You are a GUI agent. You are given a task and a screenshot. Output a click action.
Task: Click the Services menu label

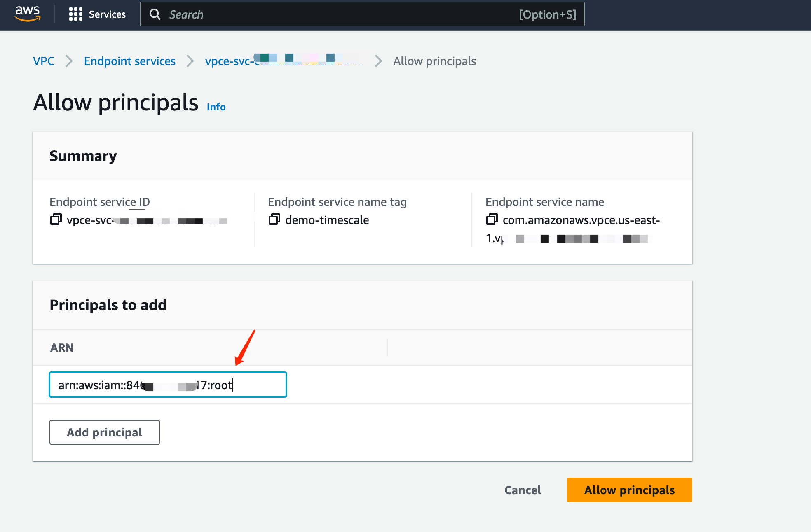[x=107, y=14]
